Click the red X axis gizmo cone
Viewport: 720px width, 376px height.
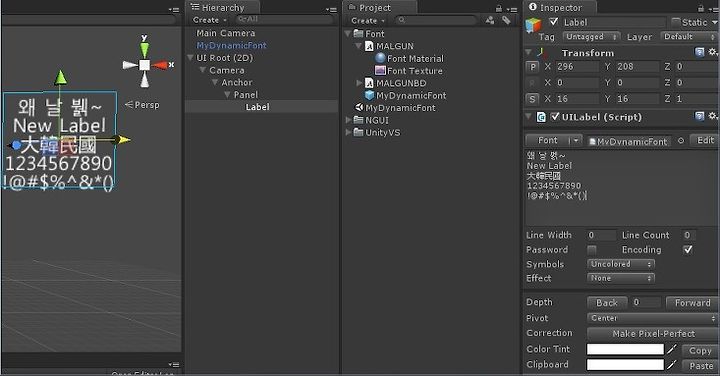click(x=160, y=65)
